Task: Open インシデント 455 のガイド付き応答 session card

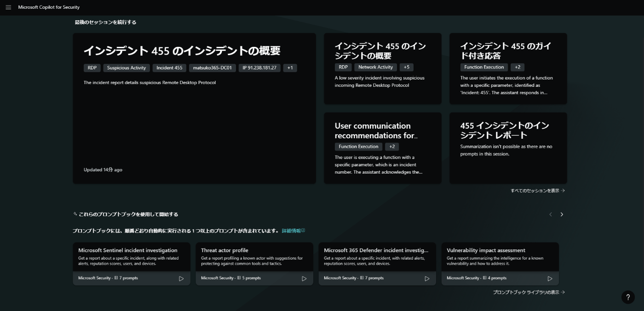Action: pyautogui.click(x=508, y=69)
